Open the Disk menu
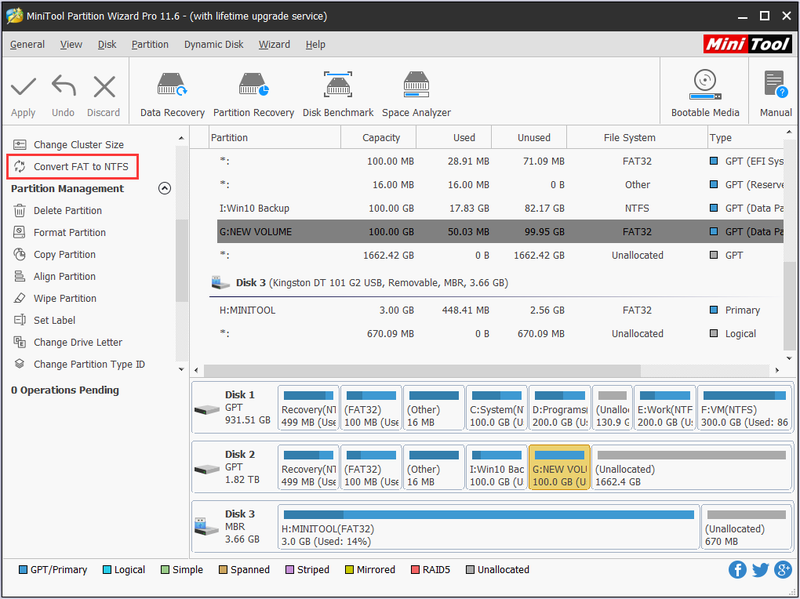Screen dimensions: 800x599 pyautogui.click(x=107, y=44)
